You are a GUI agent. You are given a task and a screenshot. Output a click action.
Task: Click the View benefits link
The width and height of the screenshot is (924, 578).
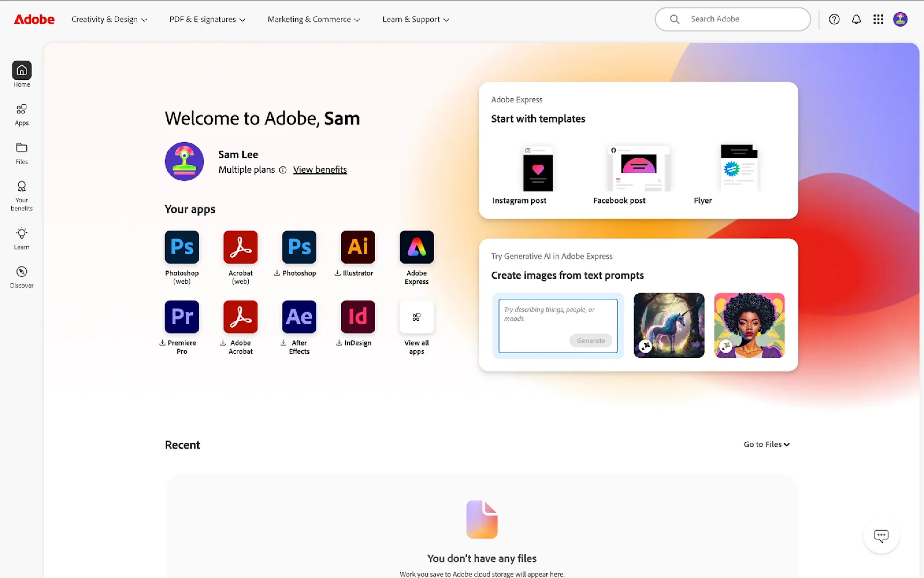tap(319, 169)
